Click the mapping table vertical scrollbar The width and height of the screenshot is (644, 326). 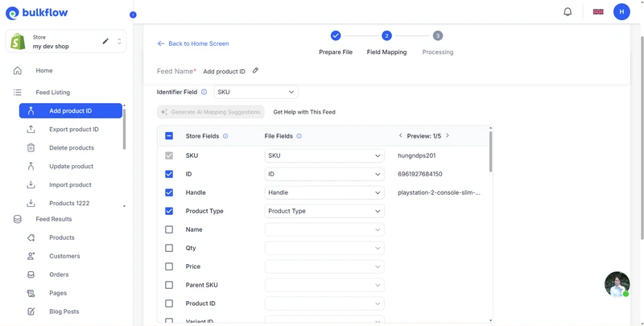point(490,151)
